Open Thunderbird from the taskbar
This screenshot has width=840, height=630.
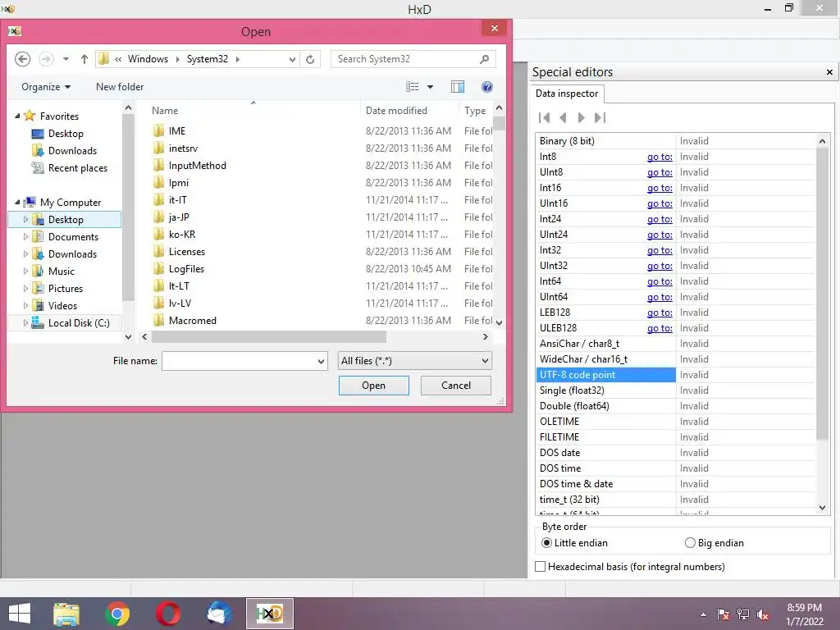218,614
